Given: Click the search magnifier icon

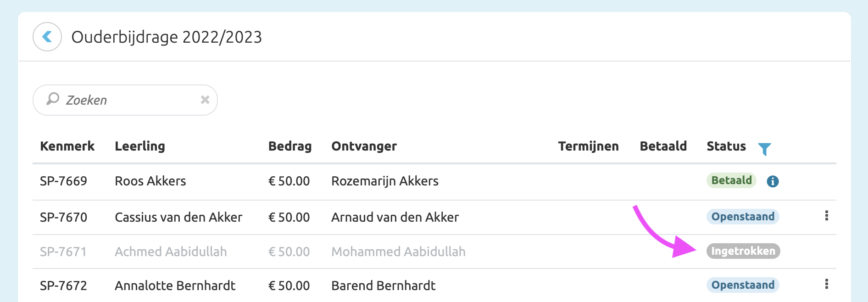Looking at the screenshot, I should tap(53, 99).
